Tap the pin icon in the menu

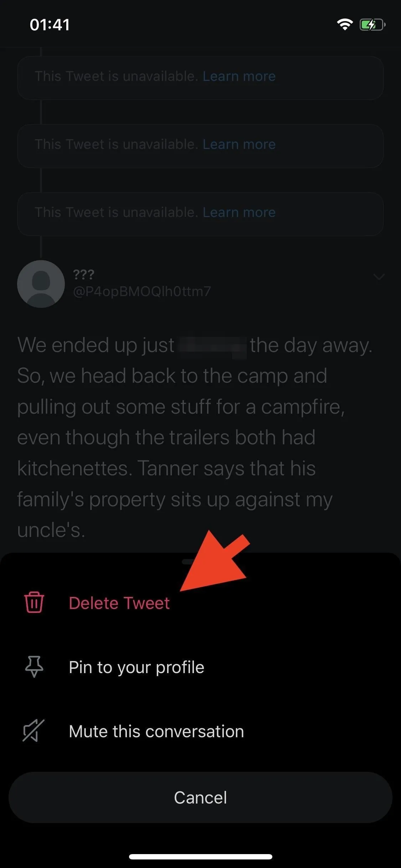[x=34, y=667]
